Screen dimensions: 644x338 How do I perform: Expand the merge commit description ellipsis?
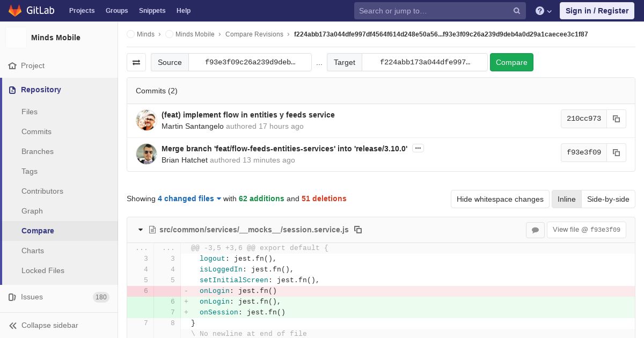tap(418, 148)
